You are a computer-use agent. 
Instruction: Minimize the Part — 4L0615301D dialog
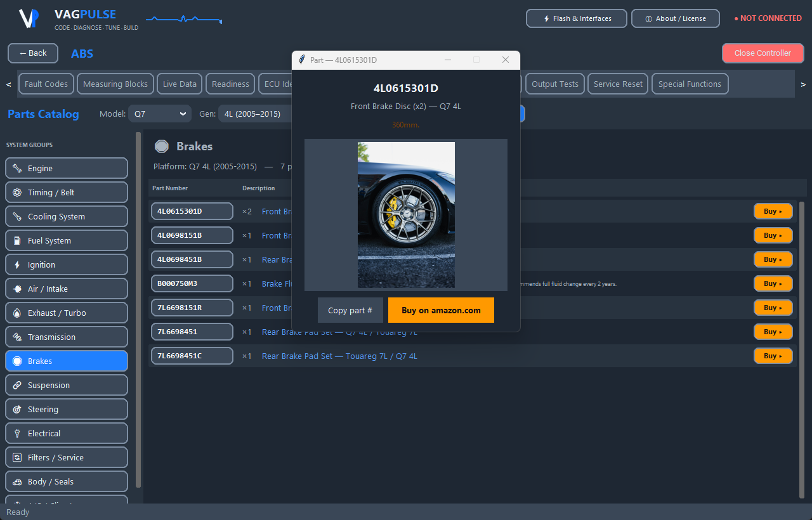click(x=448, y=60)
